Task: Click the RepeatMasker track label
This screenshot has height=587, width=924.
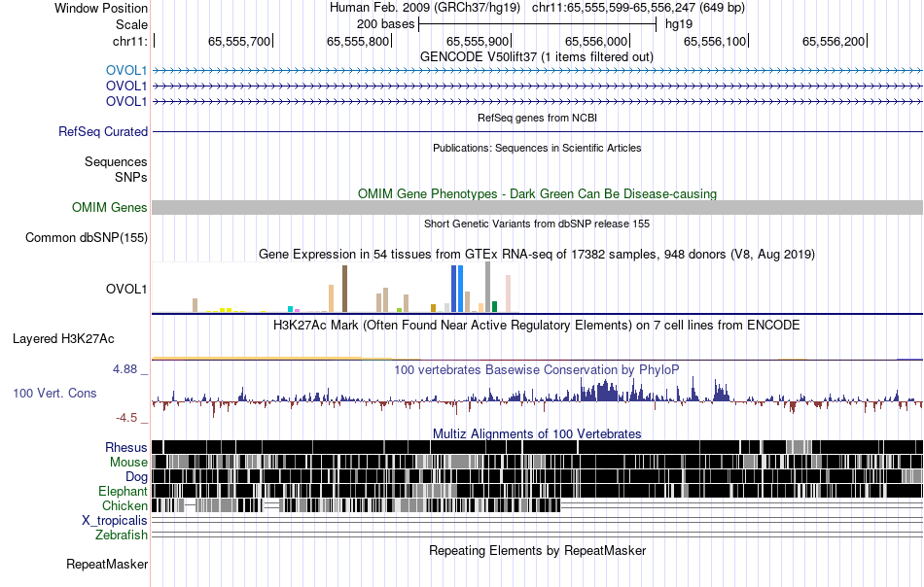Action: [107, 565]
